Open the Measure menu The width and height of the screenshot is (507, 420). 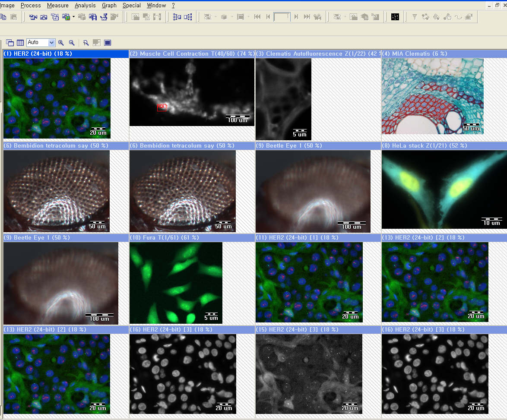57,6
